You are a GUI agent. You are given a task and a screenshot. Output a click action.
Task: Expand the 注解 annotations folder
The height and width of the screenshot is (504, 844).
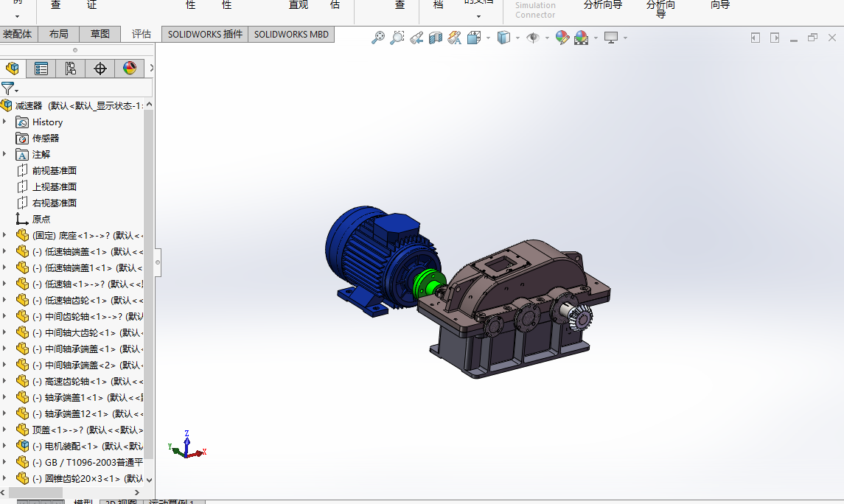(x=5, y=155)
